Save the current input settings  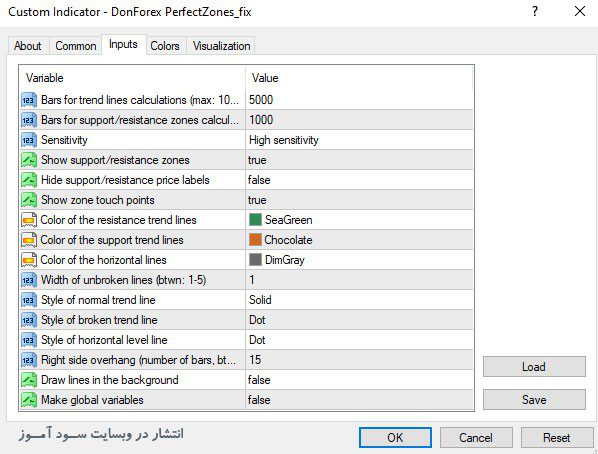coord(534,400)
